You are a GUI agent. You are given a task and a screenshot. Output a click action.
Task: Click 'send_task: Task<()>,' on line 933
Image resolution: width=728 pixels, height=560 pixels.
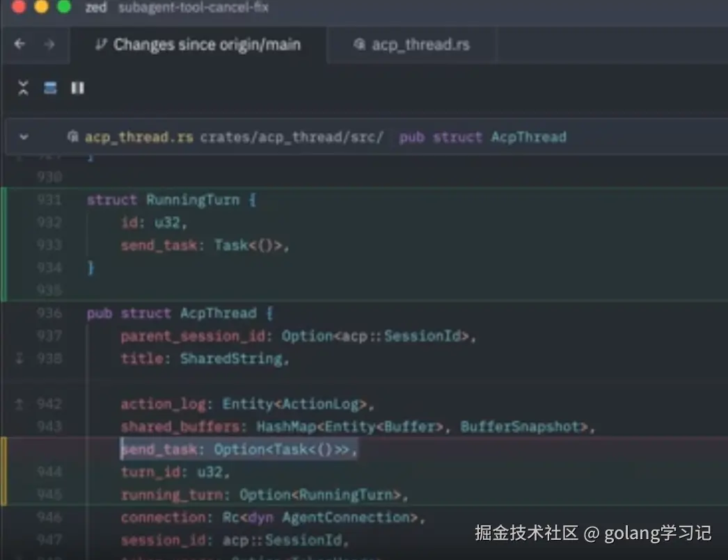pyautogui.click(x=205, y=245)
